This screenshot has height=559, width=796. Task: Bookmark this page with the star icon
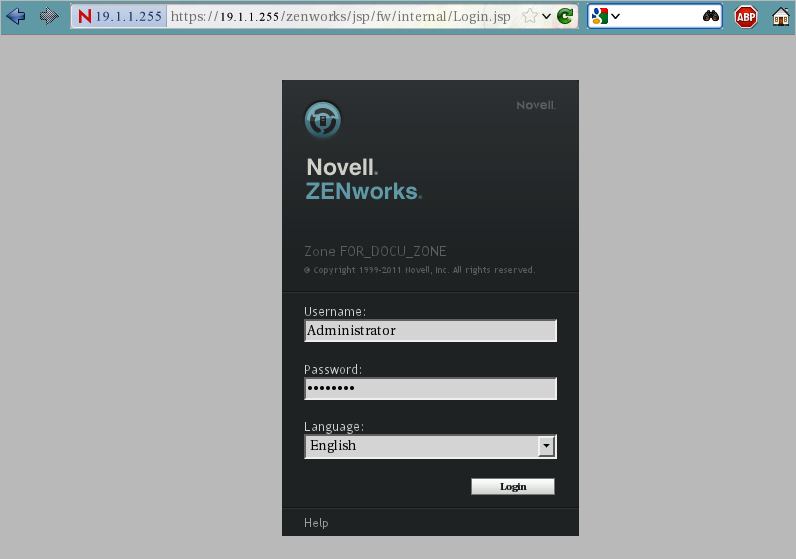click(529, 16)
